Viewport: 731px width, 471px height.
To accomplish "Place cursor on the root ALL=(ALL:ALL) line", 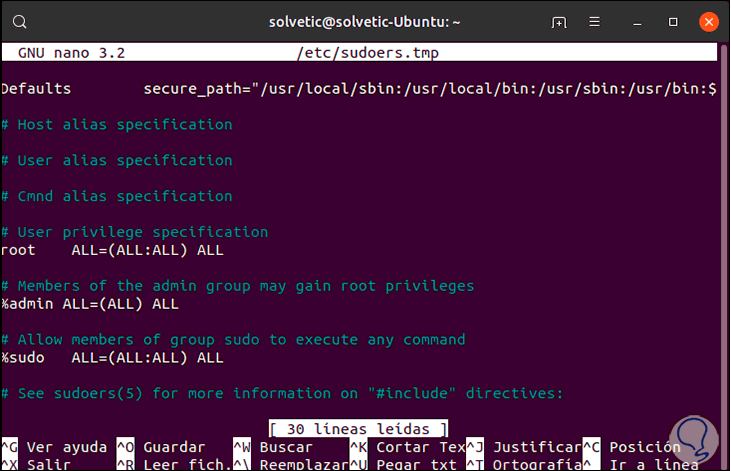I will [x=112, y=250].
